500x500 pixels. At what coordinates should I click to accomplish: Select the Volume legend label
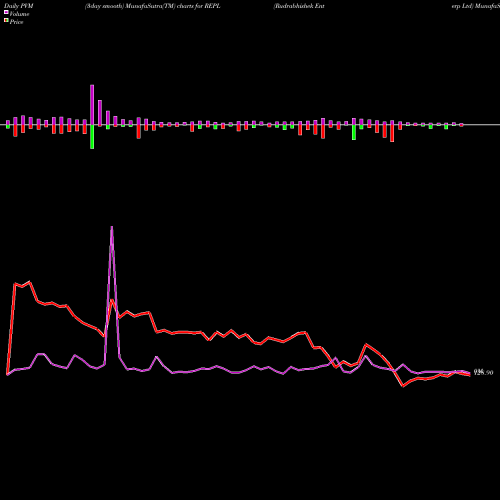(x=19, y=14)
